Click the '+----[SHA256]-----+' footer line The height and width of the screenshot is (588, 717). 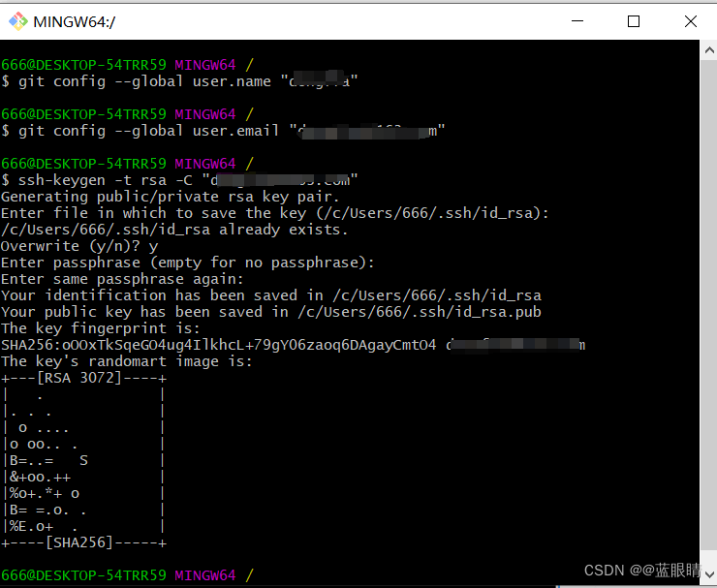coord(83,542)
